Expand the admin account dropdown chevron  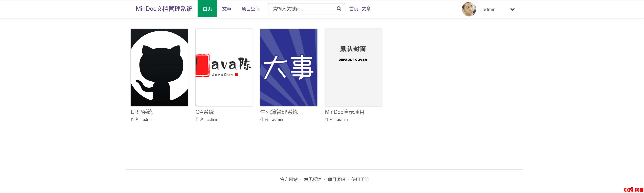coord(512,10)
